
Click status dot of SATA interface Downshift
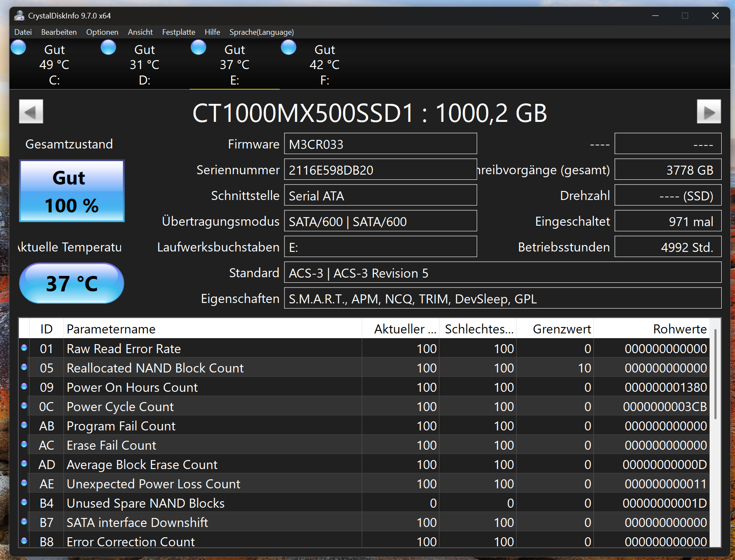point(24,521)
